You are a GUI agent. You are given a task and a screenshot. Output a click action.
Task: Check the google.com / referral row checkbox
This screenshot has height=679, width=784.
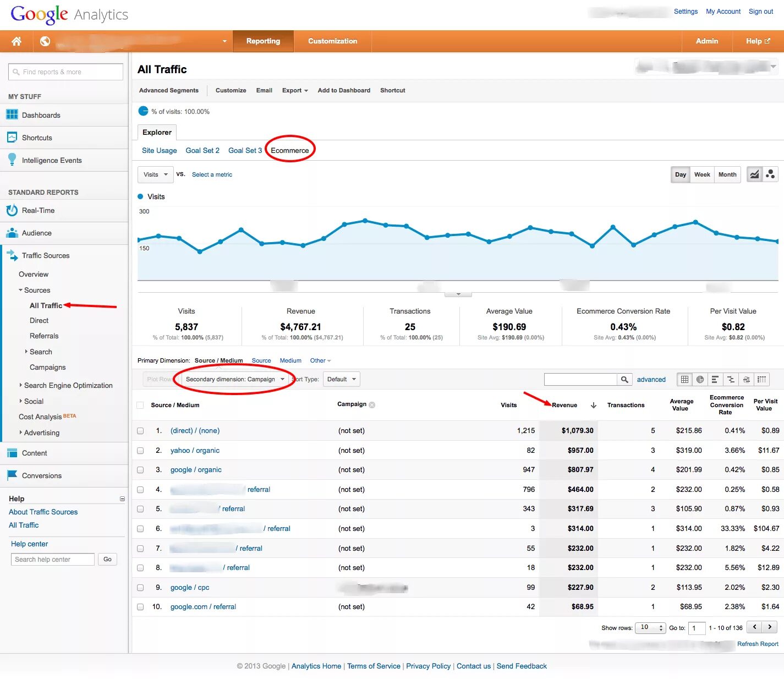[140, 607]
